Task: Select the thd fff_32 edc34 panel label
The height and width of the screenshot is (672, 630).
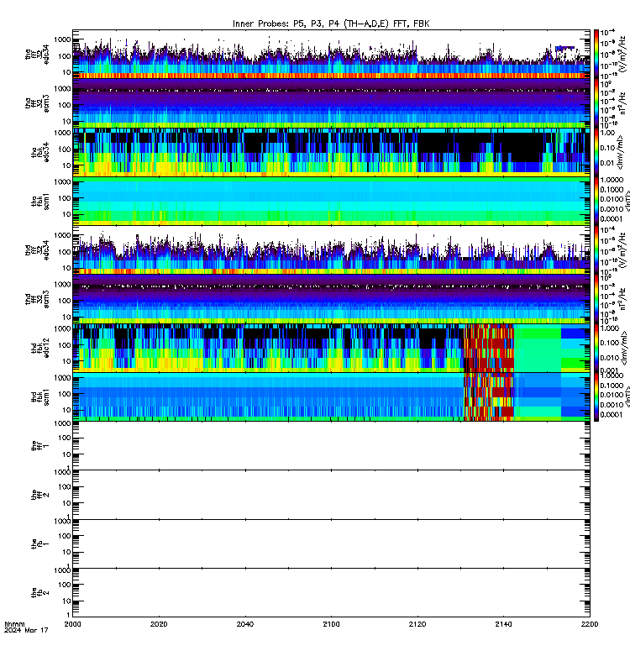Action: pos(37,249)
